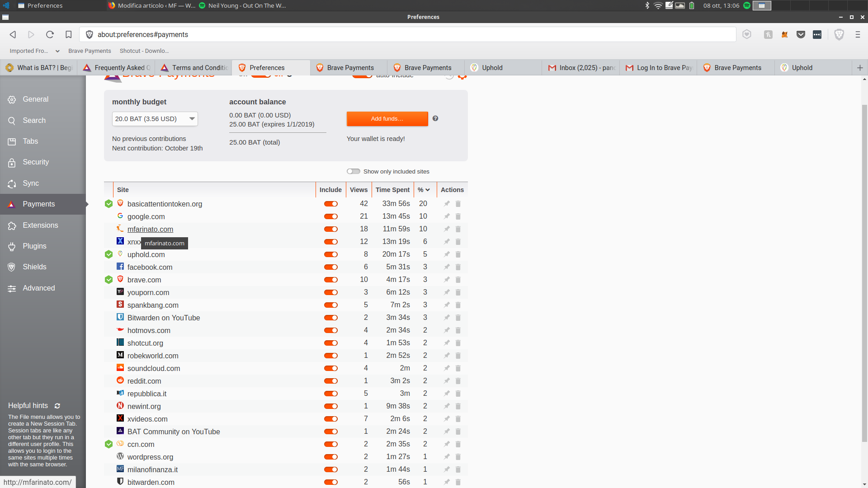Toggle include switch for Bitwarden on YouTube

pyautogui.click(x=331, y=318)
